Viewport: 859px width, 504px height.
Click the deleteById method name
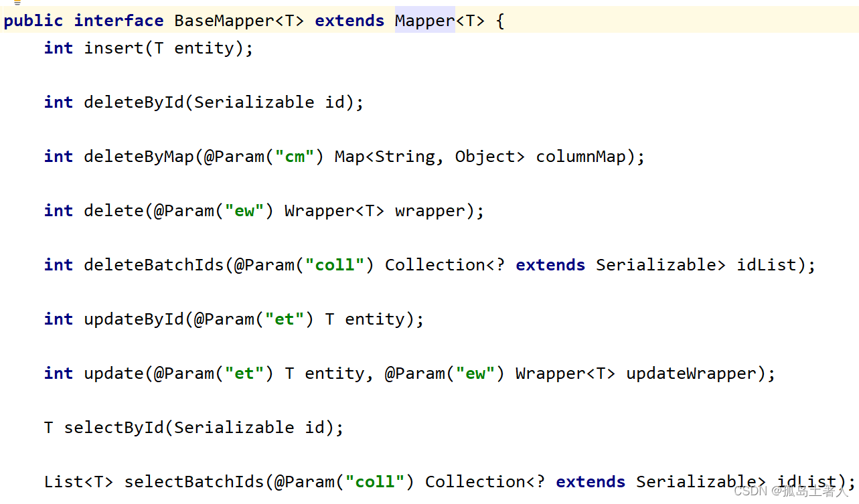pos(134,102)
